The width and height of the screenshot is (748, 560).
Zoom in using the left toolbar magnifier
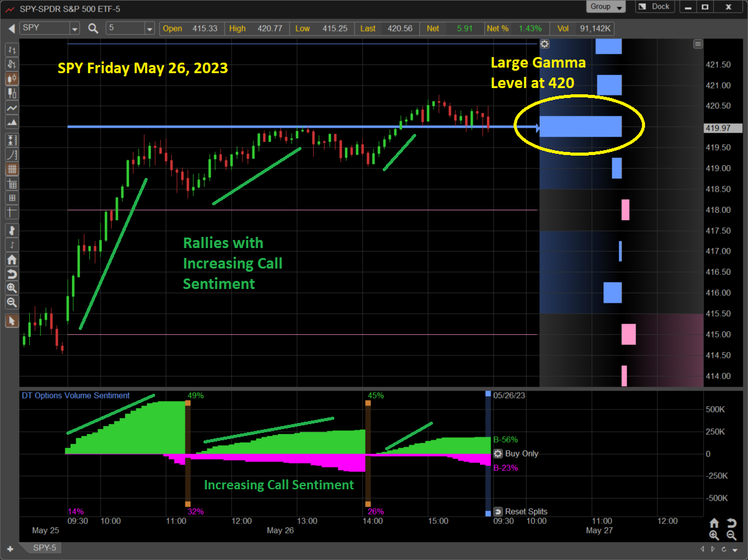pos(12,288)
